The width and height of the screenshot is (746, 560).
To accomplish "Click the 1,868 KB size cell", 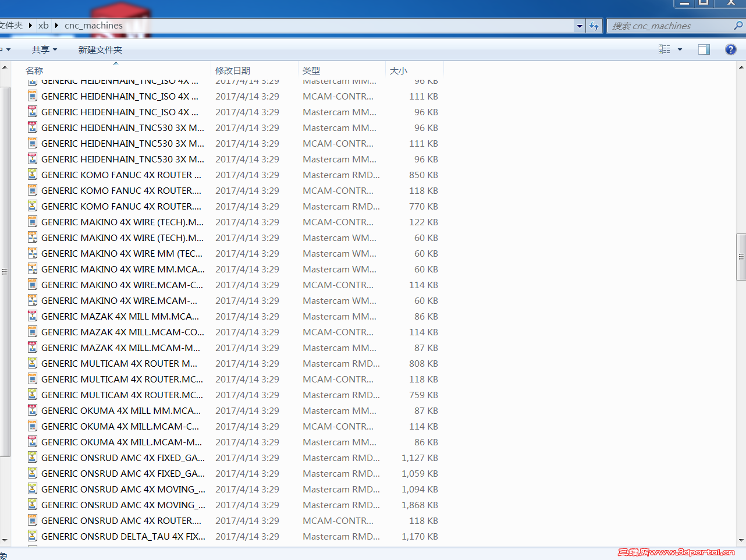I will coord(420,505).
